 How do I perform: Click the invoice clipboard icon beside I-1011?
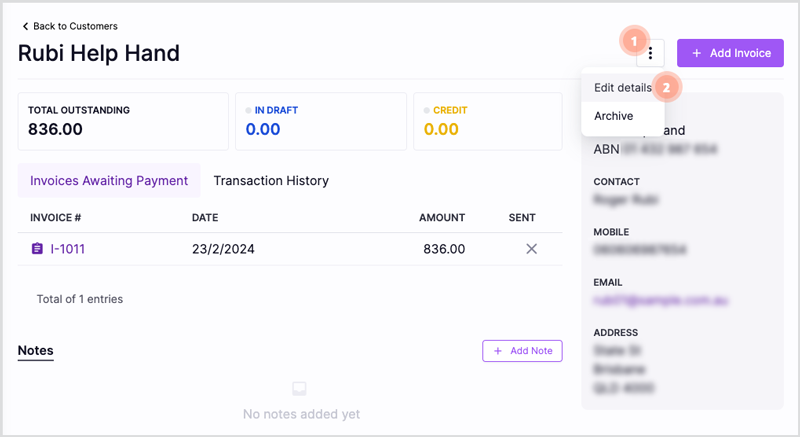coord(37,249)
